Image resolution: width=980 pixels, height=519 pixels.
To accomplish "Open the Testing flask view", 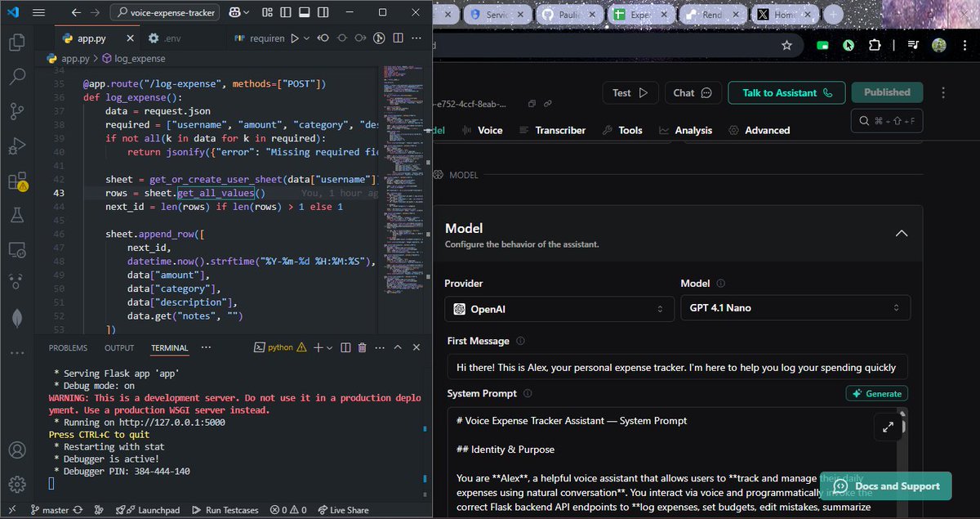I will click(17, 215).
